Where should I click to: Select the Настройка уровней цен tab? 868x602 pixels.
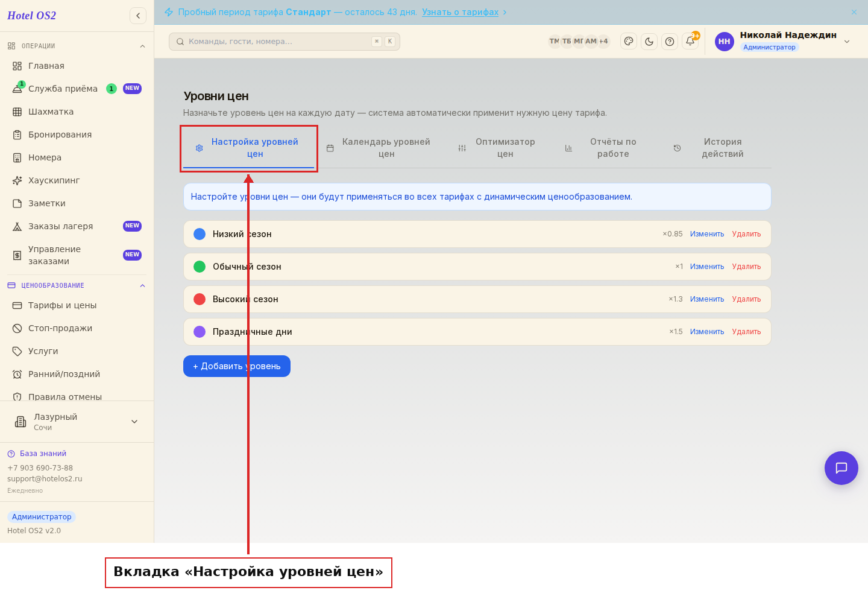tap(248, 148)
